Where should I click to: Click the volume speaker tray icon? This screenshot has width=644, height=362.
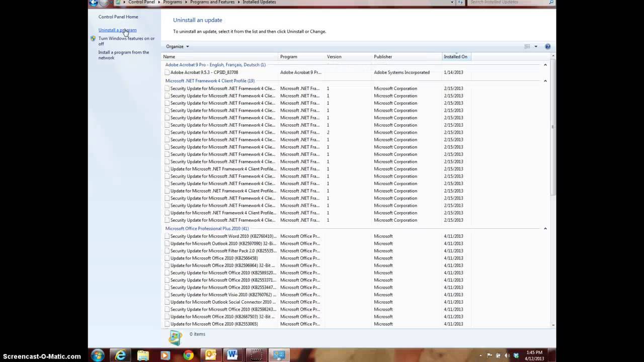tap(507, 355)
